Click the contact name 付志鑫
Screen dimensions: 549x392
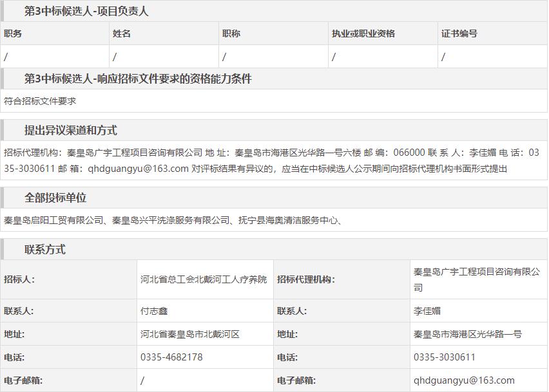tap(154, 311)
